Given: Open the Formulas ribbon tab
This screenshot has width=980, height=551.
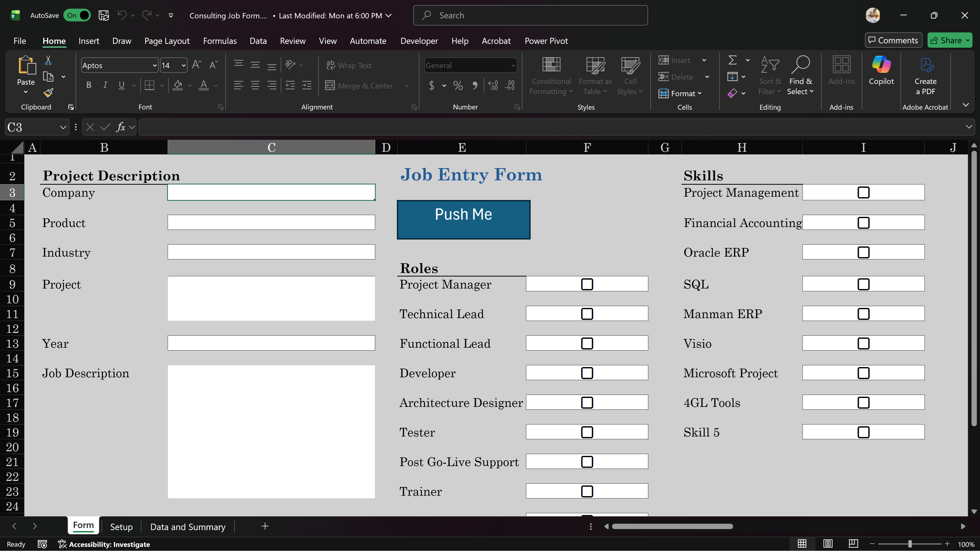Looking at the screenshot, I should click(x=219, y=41).
